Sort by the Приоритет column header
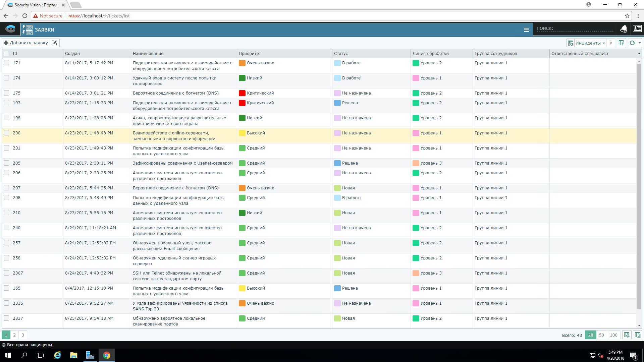Screen dimensions: 644x362 click(x=250, y=54)
